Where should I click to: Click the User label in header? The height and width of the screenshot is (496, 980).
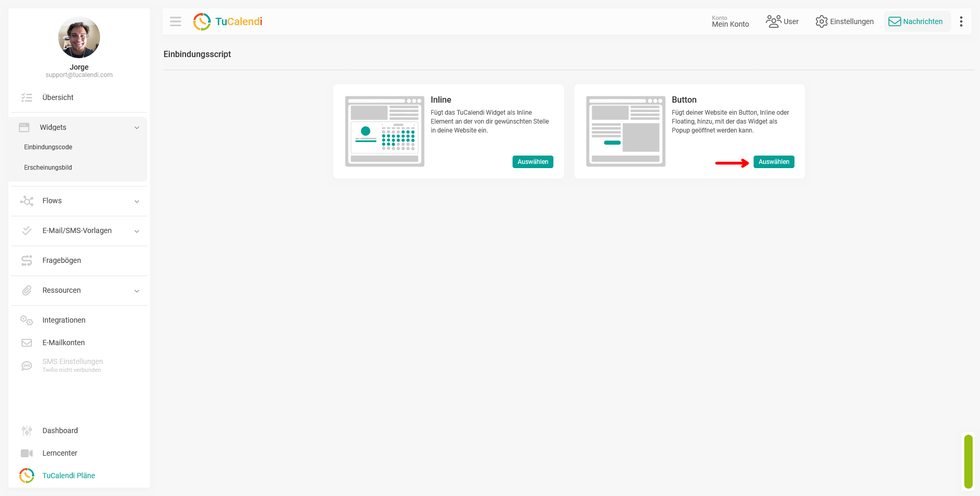[791, 21]
